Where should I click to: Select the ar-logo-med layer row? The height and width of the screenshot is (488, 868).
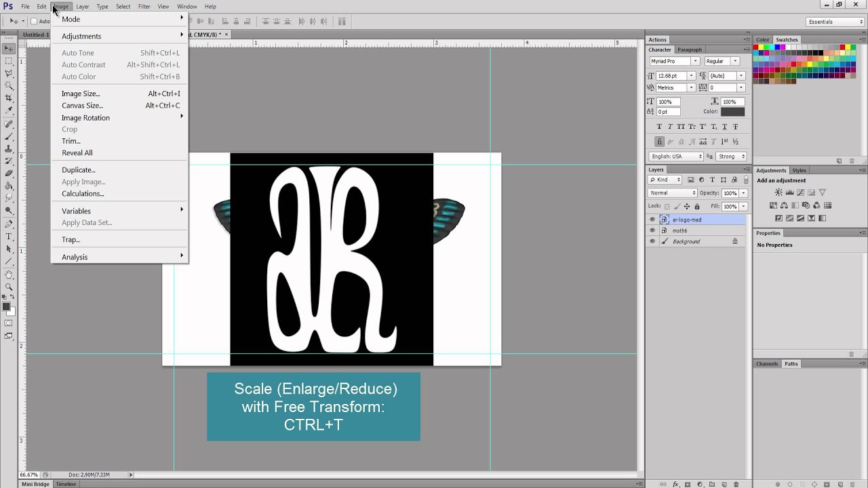coord(697,220)
